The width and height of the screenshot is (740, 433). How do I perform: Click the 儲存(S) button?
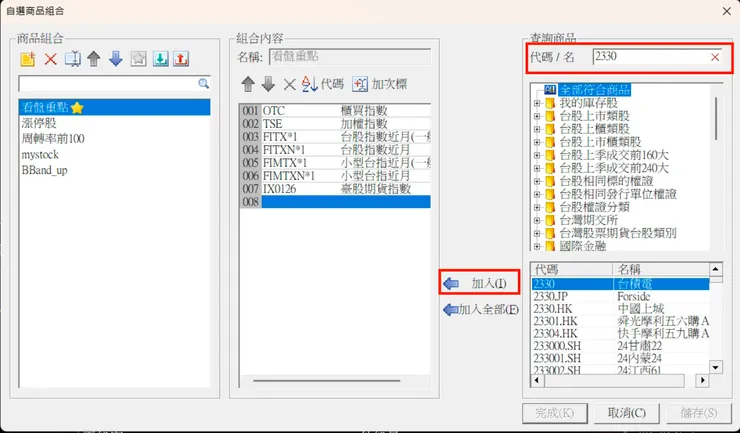699,413
